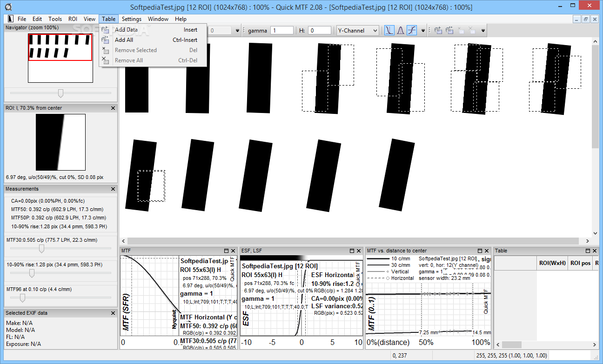Screen dimensions: 603x364
Task: Click status bar coordinates '0, 237'
Action: [400, 356]
